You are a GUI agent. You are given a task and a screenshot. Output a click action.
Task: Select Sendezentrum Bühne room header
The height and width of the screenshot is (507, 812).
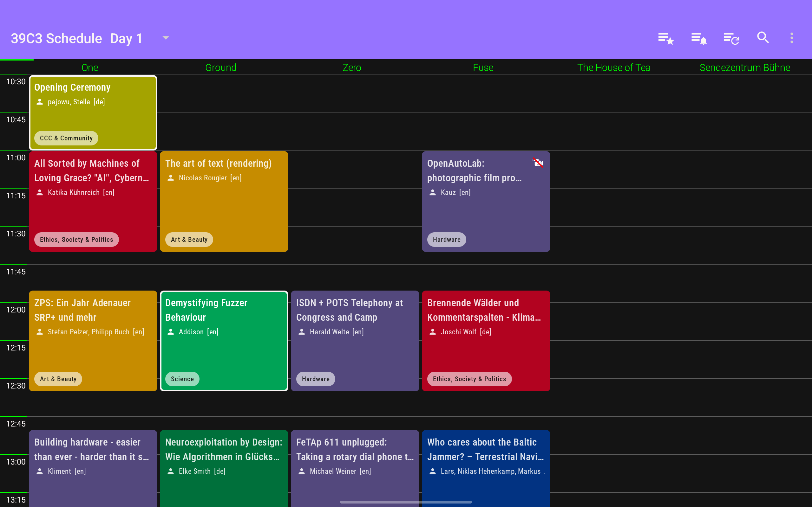pyautogui.click(x=744, y=67)
